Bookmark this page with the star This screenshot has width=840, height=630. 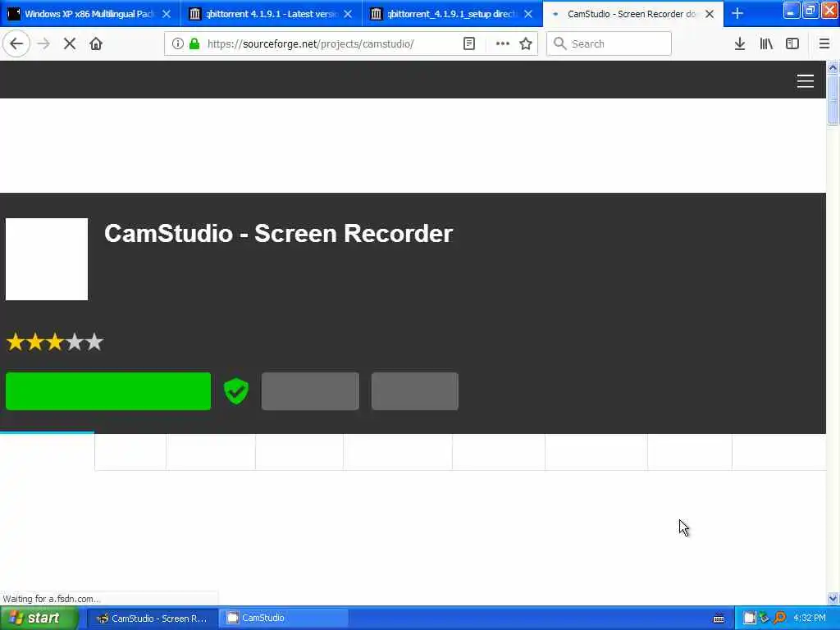(x=526, y=43)
